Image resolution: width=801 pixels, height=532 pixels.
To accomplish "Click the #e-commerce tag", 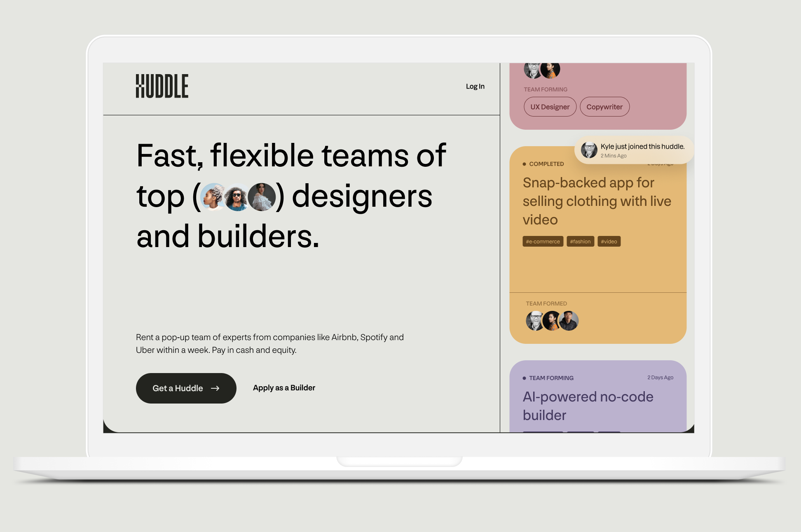I will coord(543,241).
